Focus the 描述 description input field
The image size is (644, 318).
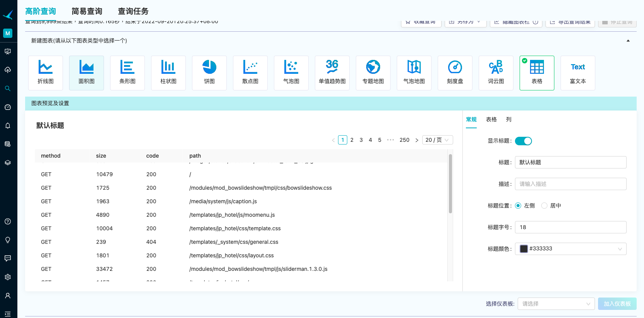click(571, 184)
